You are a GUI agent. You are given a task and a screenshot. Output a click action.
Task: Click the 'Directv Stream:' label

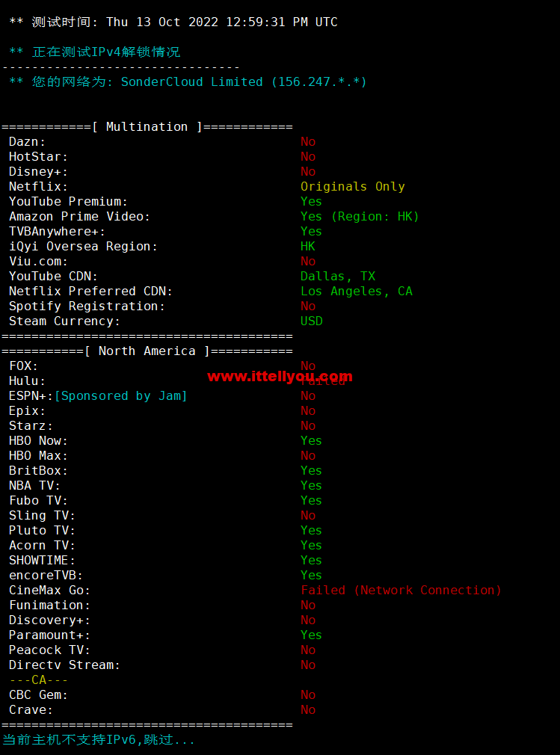64,665
